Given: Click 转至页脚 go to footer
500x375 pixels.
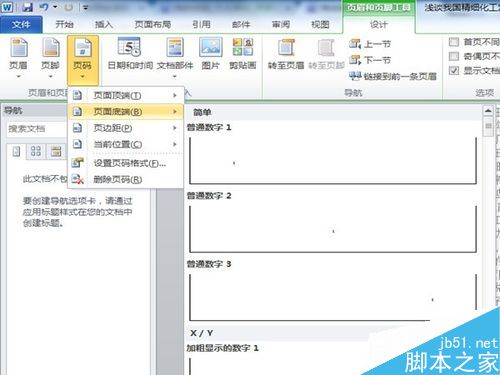Looking at the screenshot, I should tap(326, 54).
